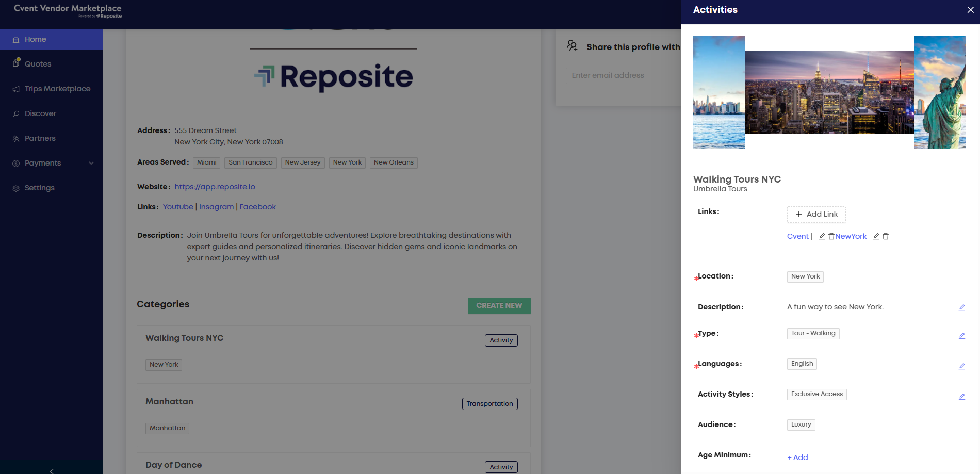Open Home in the sidebar
The image size is (980, 474).
[x=52, y=39]
